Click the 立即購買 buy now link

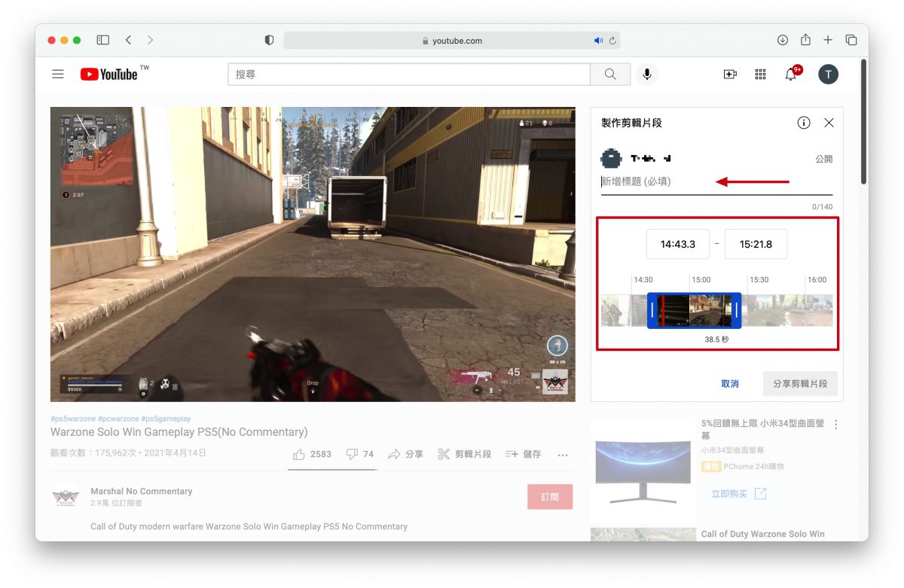738,494
